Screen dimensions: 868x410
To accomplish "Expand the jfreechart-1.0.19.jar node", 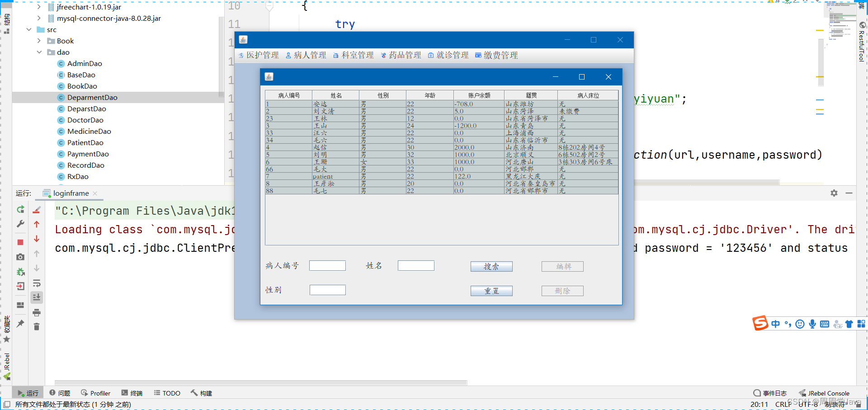I will click(x=39, y=7).
